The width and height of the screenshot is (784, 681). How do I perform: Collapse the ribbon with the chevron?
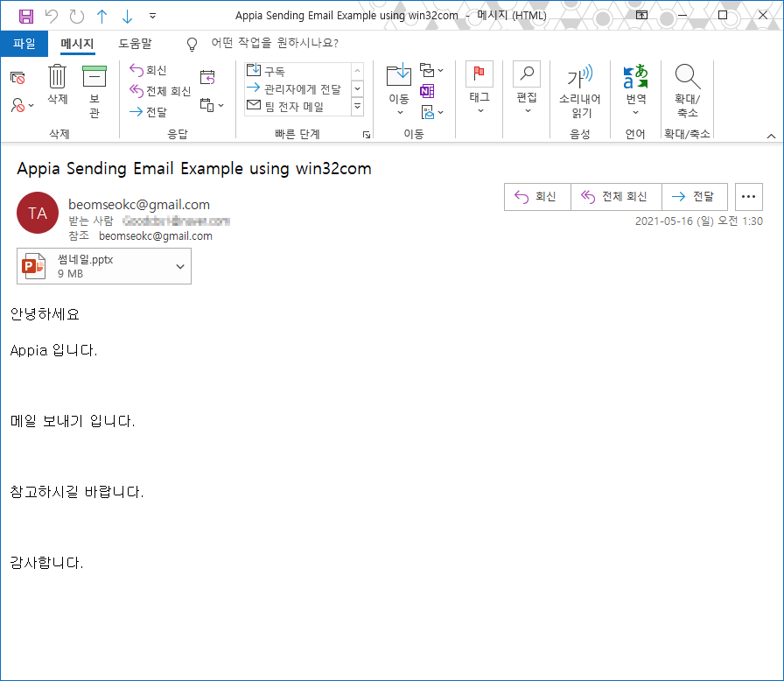[x=771, y=136]
